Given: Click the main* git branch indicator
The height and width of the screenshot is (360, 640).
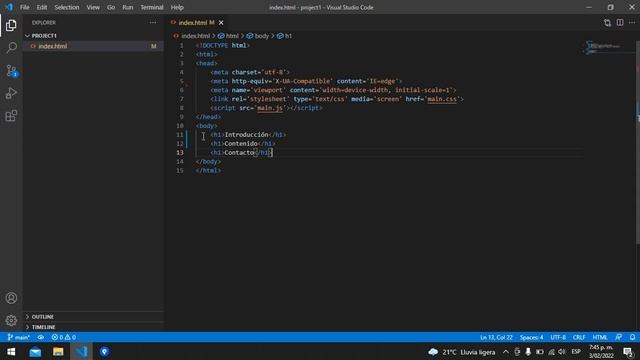Looking at the screenshot, I should tap(18, 337).
